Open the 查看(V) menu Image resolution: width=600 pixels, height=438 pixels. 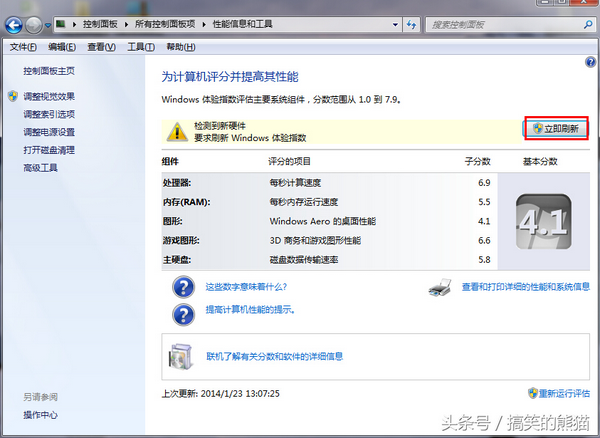point(101,47)
